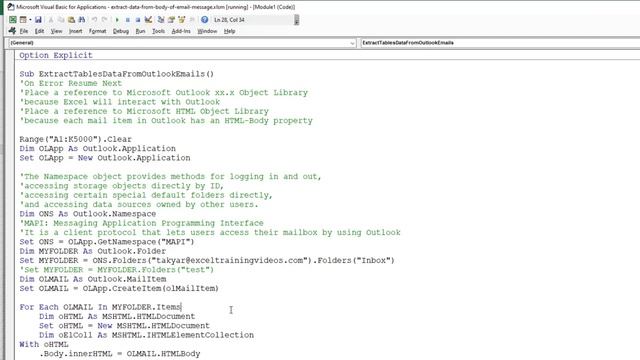Viewport: 640px width, 360px height.
Task: Click 'Dim oElColl As MSHTML.IHTMLElementCollection' line
Action: tap(147, 335)
